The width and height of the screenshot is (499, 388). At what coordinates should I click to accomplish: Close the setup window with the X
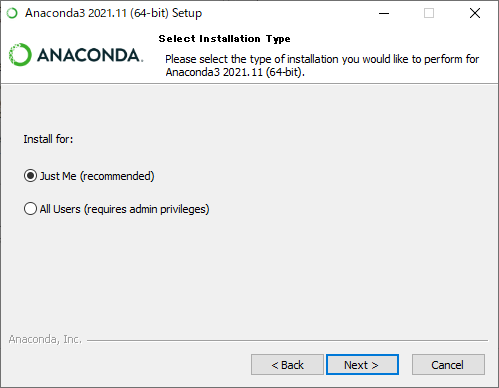tap(475, 13)
